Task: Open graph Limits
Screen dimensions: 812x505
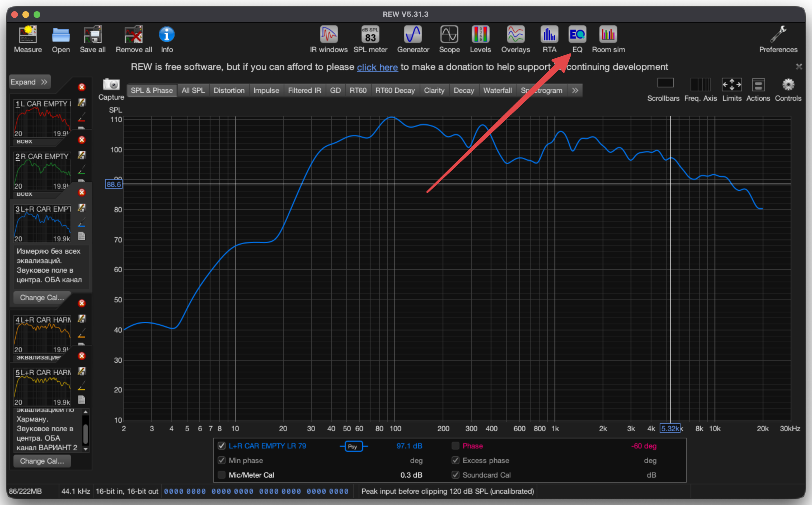Action: pos(732,90)
